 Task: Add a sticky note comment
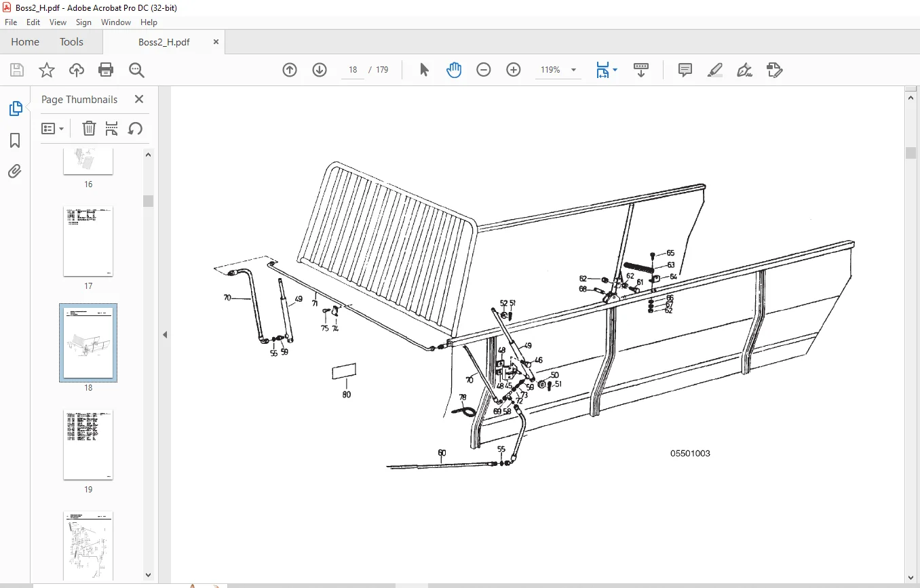pyautogui.click(x=685, y=70)
